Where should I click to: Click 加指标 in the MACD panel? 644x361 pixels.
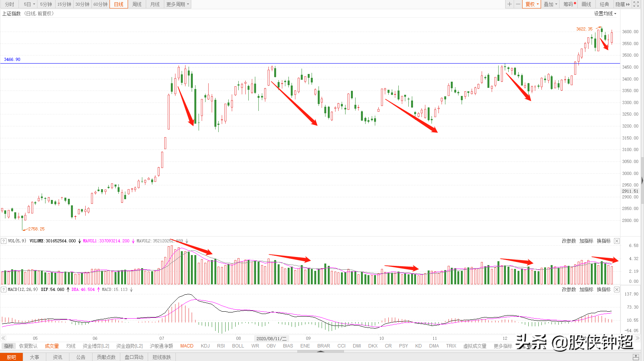tap(586, 289)
